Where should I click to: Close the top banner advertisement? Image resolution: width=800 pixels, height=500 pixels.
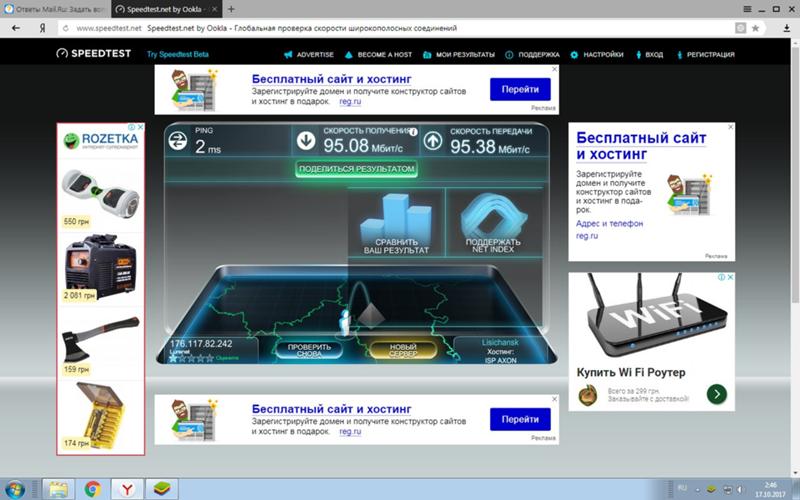(555, 69)
